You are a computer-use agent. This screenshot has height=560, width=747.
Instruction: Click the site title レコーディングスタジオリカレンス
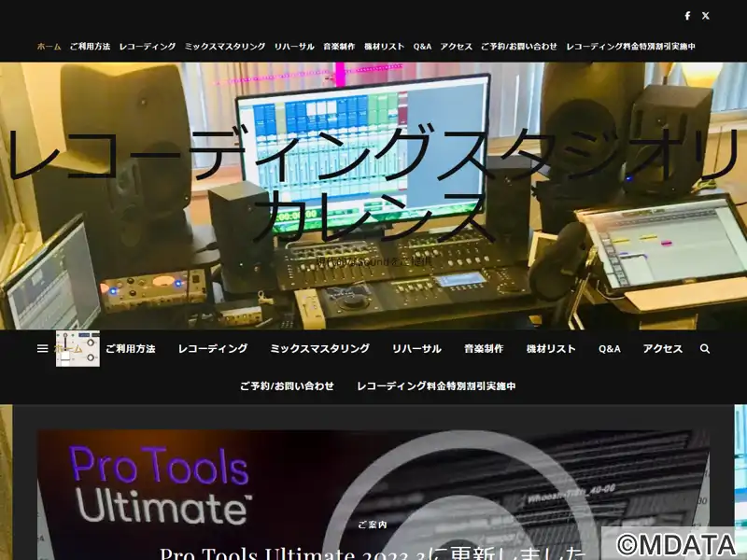coord(373,183)
